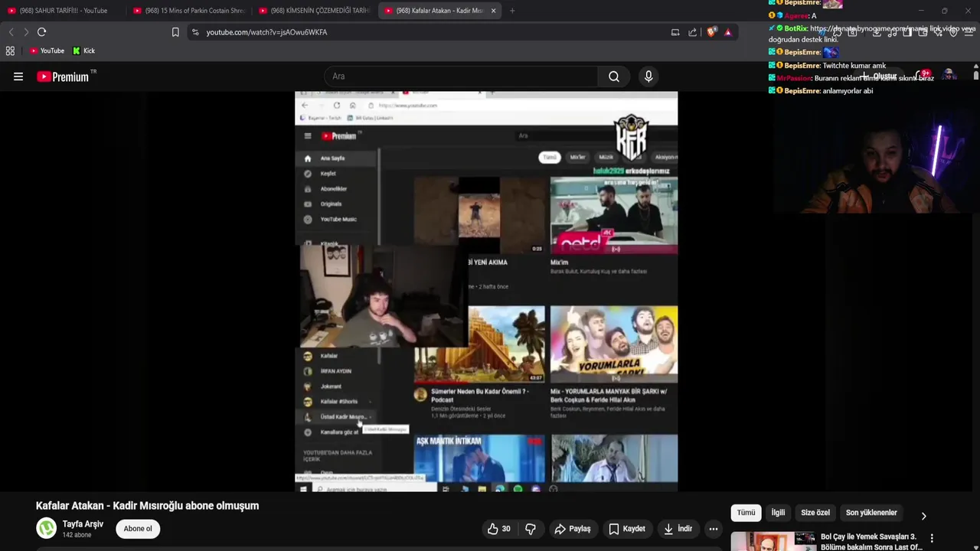The width and height of the screenshot is (980, 551).
Task: Download video with İndir
Action: pos(678,529)
